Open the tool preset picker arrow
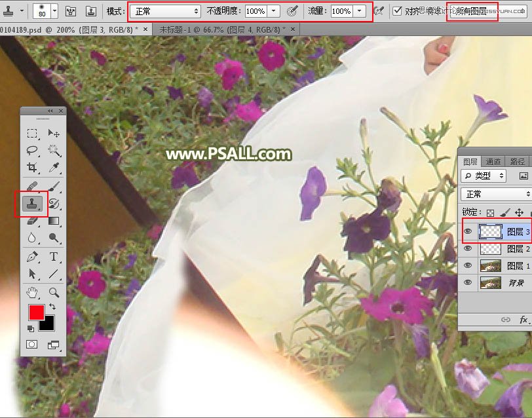The image size is (532, 418). pyautogui.click(x=22, y=11)
